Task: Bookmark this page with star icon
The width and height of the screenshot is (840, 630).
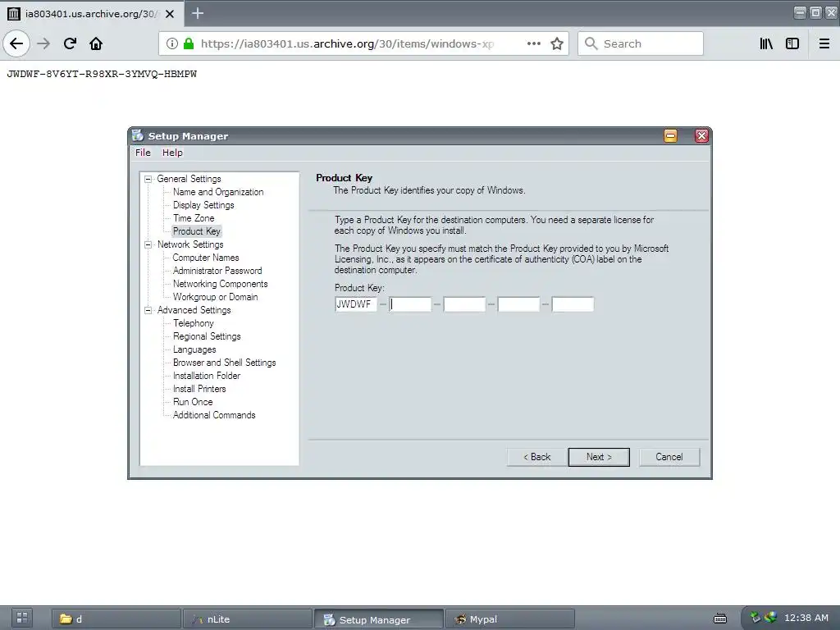Action: click(x=557, y=43)
